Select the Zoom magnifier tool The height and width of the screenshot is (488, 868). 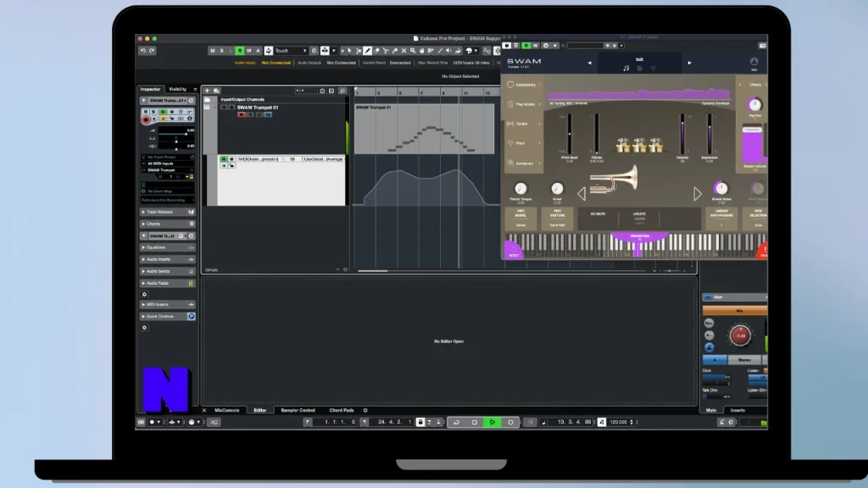coord(413,50)
